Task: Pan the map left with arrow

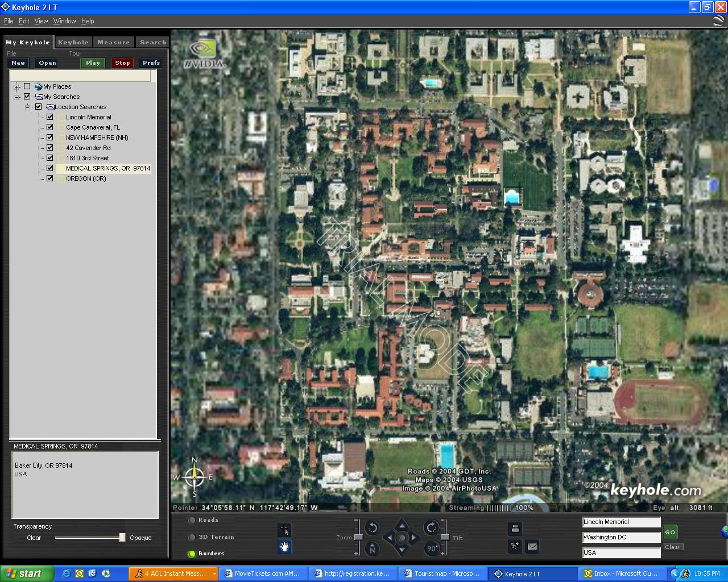Action: click(389, 537)
